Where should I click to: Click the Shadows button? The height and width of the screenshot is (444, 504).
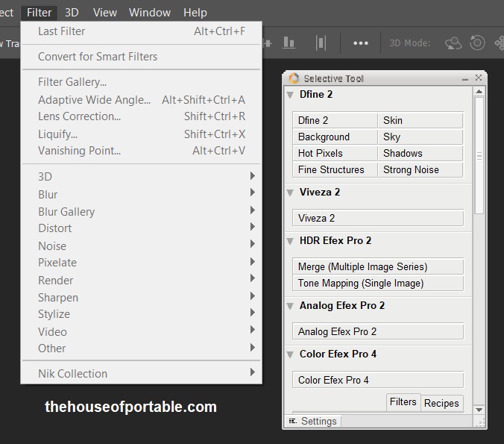[x=420, y=153]
